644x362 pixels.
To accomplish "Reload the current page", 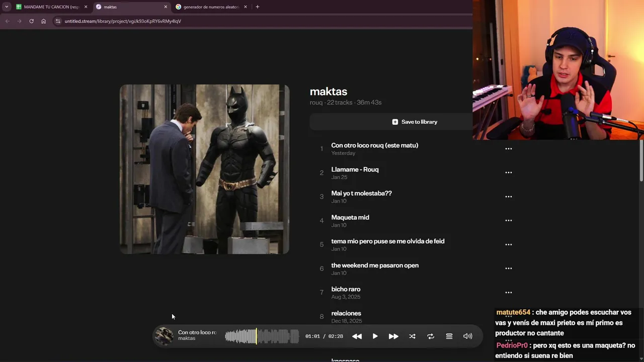I will 31,21.
